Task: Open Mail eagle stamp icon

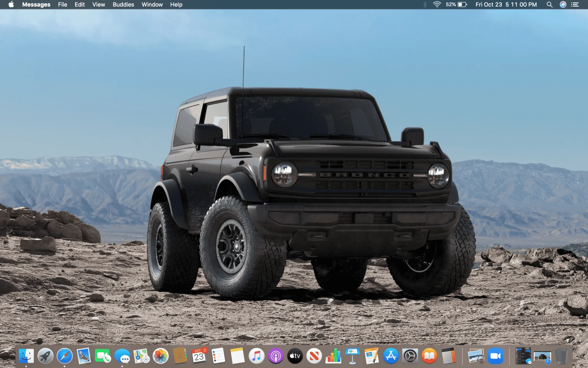Action: pyautogui.click(x=84, y=356)
